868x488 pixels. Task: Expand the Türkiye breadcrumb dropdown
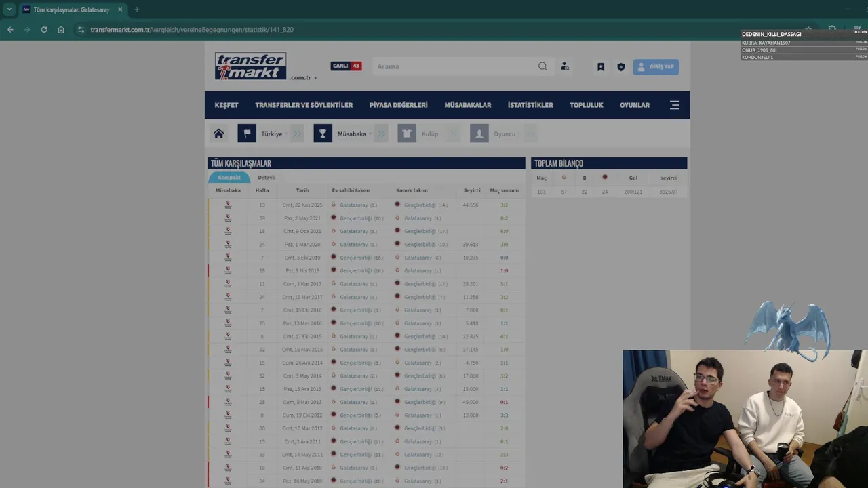tap(285, 134)
